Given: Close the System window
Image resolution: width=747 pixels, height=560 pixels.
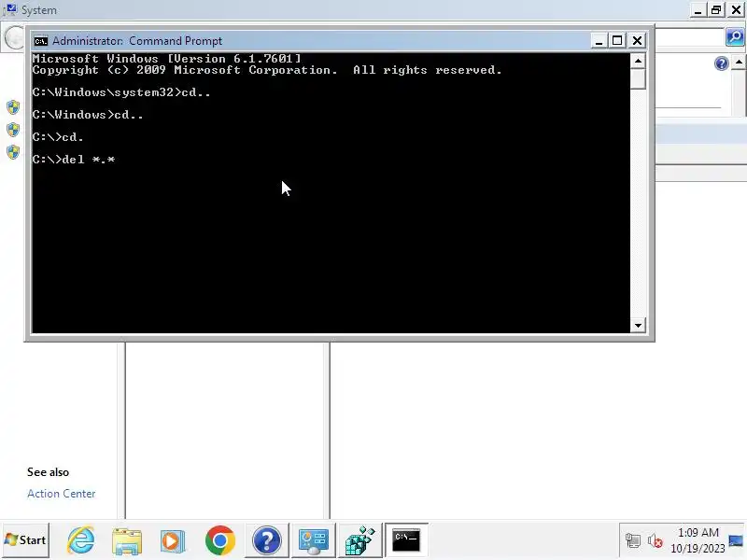Looking at the screenshot, I should click(x=736, y=10).
